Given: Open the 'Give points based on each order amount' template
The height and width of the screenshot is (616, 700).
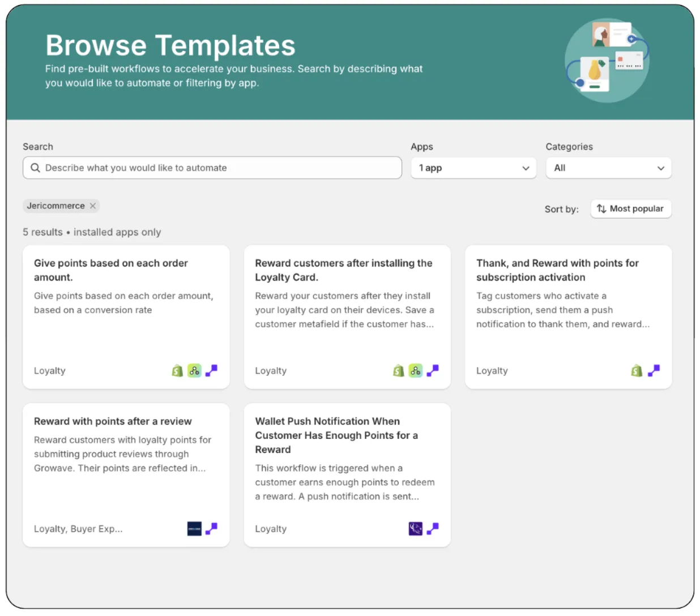Looking at the screenshot, I should tap(111, 270).
